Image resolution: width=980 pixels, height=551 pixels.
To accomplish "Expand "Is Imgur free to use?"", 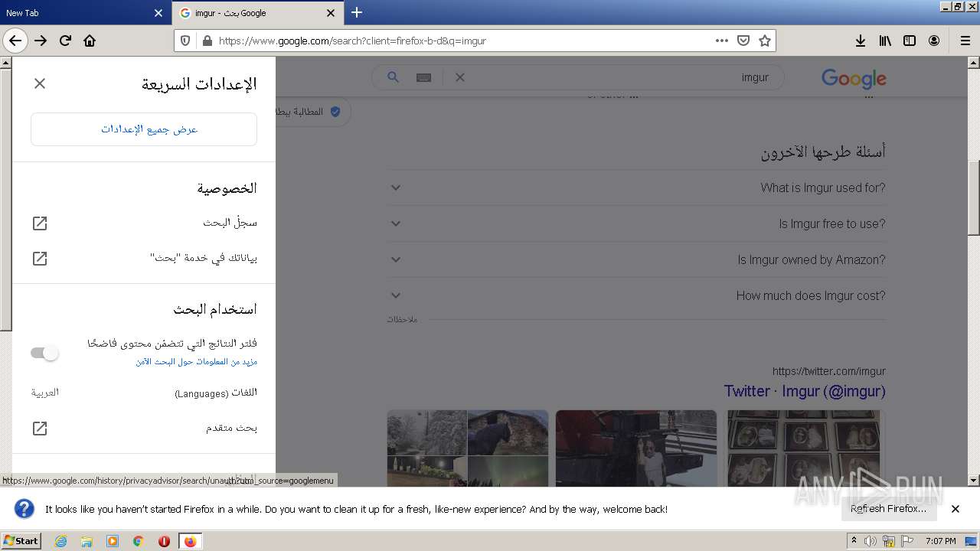I will coord(636,223).
